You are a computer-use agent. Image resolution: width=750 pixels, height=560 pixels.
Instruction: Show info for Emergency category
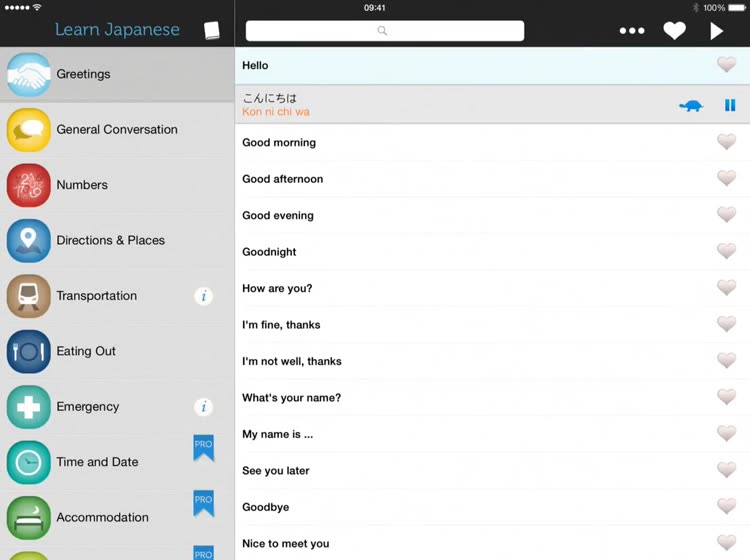[204, 407]
